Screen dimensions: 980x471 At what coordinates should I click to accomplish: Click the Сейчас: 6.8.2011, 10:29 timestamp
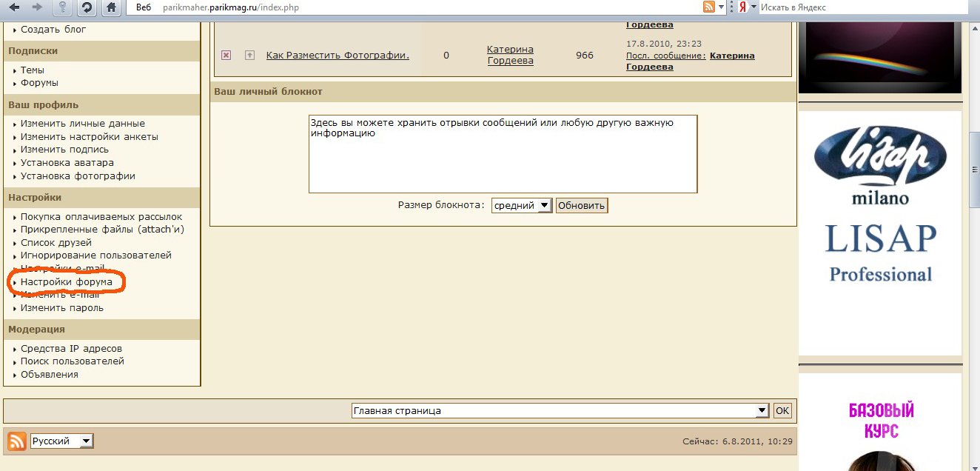point(738,441)
